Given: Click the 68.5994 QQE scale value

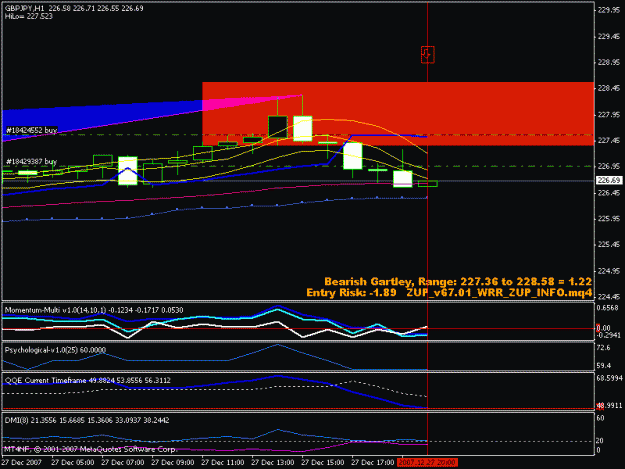Looking at the screenshot, I should pos(610,377).
